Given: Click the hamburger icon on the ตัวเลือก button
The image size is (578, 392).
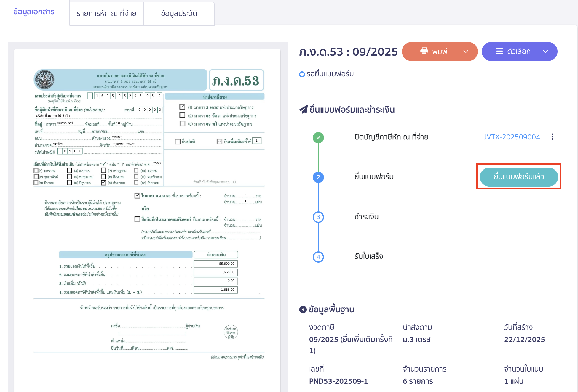Looking at the screenshot, I should pyautogui.click(x=499, y=51).
